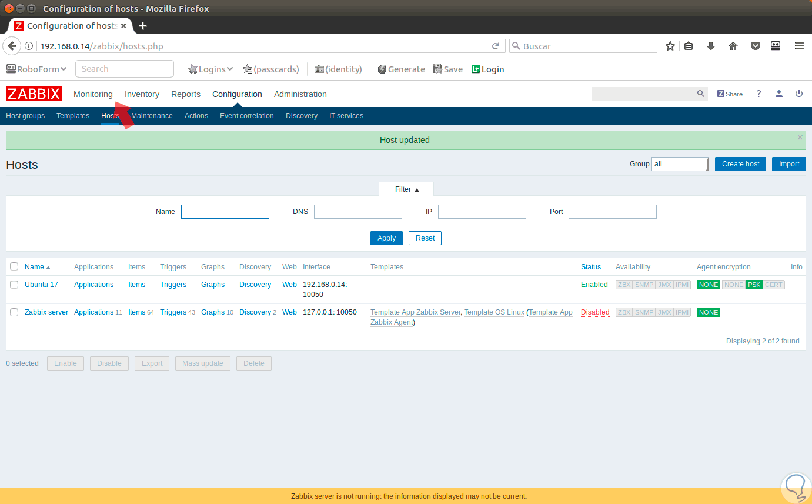812x504 pixels.
Task: Check the Zabbix server host checkbox
Action: point(14,312)
